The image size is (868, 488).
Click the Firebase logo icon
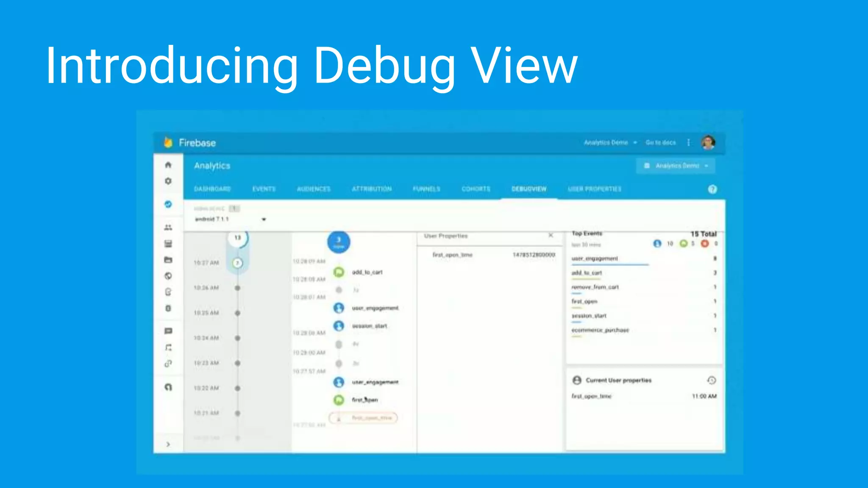coord(168,142)
